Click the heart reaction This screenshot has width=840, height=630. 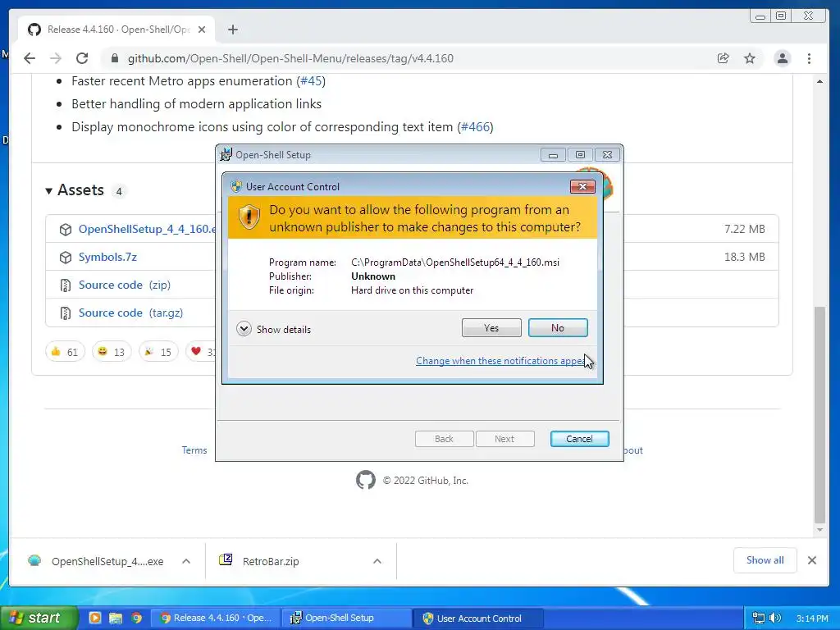pyautogui.click(x=201, y=351)
